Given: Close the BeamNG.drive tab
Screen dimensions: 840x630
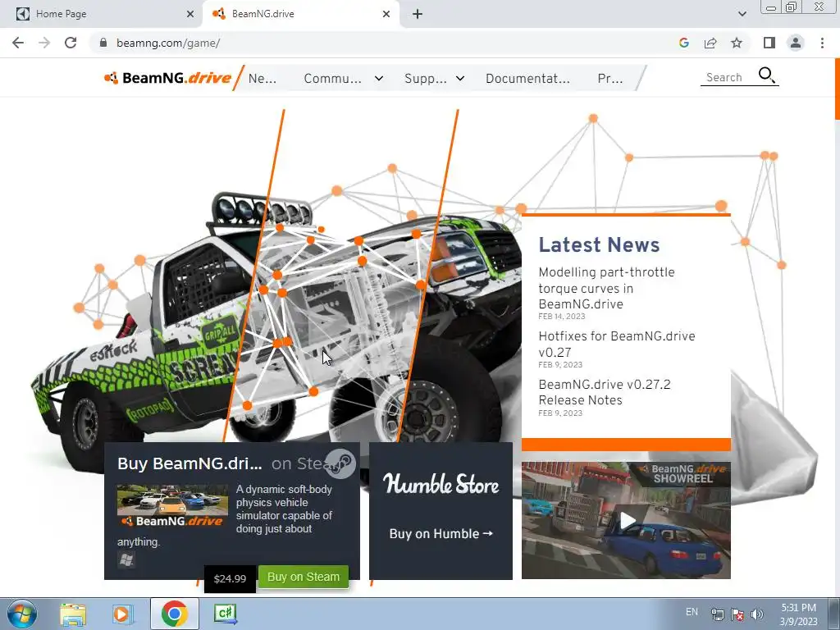Looking at the screenshot, I should click(386, 14).
